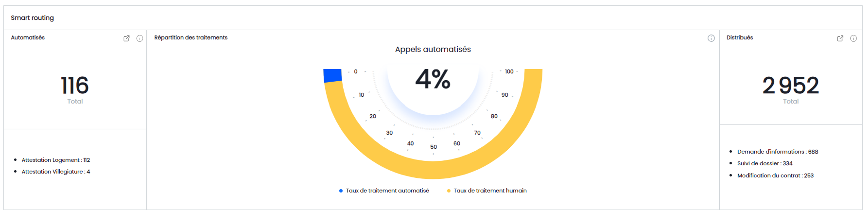Select Attestation Logement : 112 entry
Viewport: 868px width, 210px height.
pos(56,160)
